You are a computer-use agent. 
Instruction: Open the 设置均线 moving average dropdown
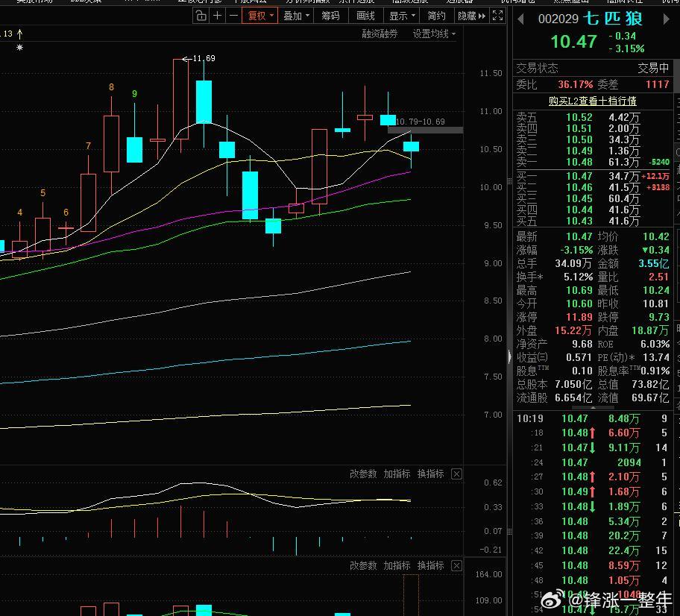pyautogui.click(x=434, y=34)
